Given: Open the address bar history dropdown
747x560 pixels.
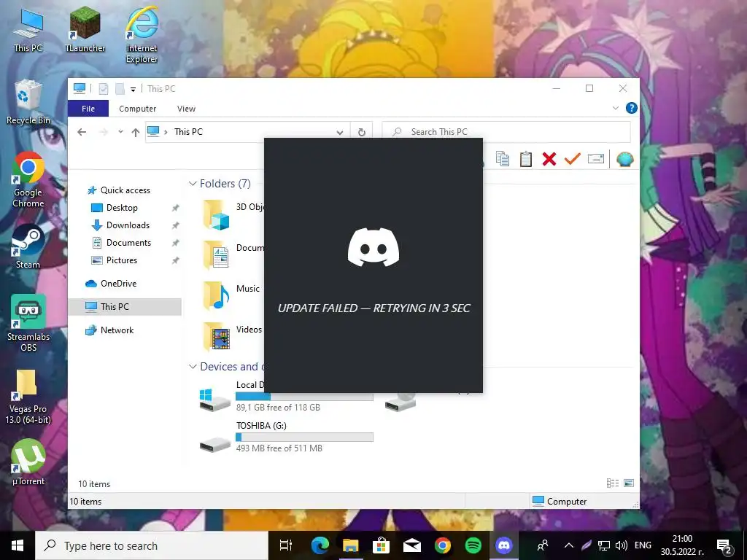Looking at the screenshot, I should [x=340, y=132].
